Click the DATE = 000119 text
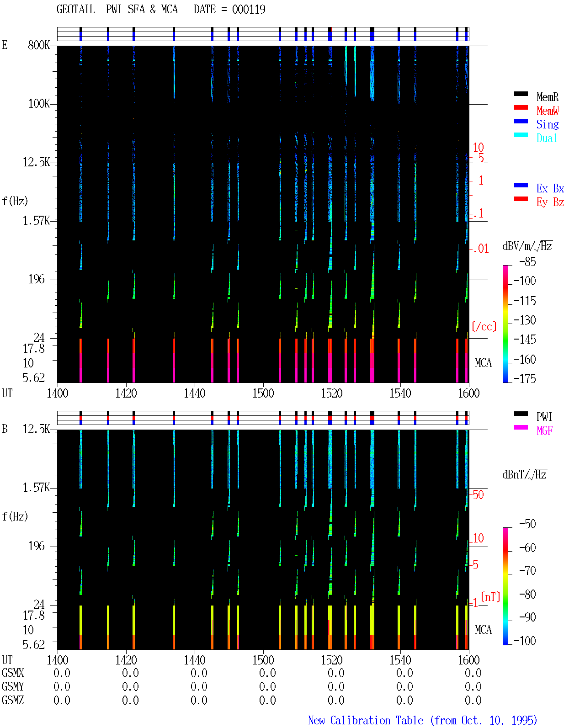The height and width of the screenshot is (728, 585). pos(229,9)
